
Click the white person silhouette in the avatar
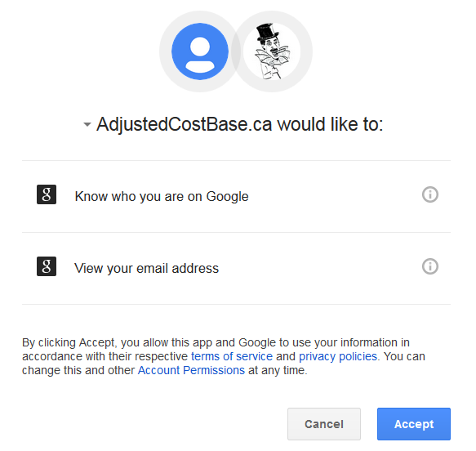200,55
